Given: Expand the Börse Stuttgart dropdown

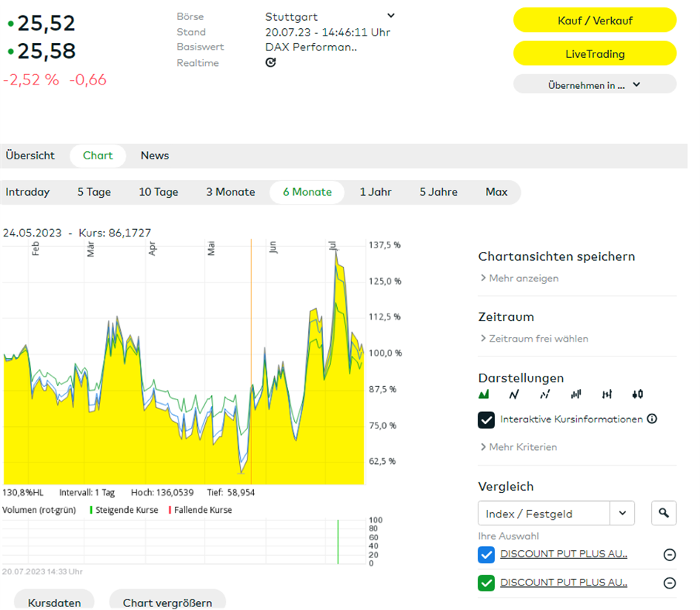Looking at the screenshot, I should coord(391,16).
